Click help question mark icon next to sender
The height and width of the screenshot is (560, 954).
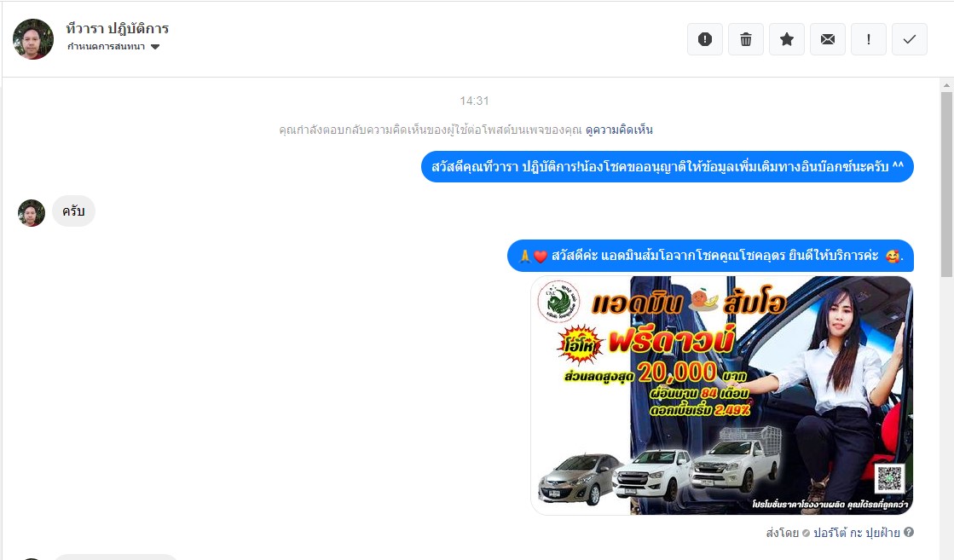908,532
